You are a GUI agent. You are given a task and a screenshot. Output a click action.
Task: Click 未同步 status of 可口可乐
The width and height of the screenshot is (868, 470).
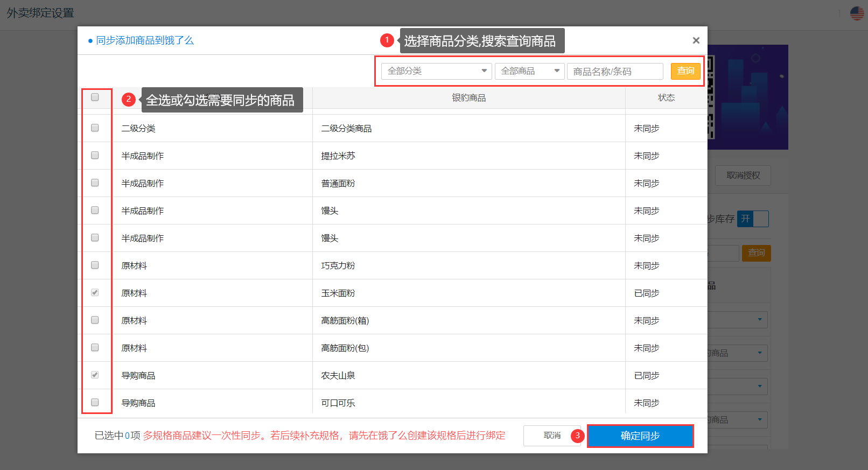647,403
